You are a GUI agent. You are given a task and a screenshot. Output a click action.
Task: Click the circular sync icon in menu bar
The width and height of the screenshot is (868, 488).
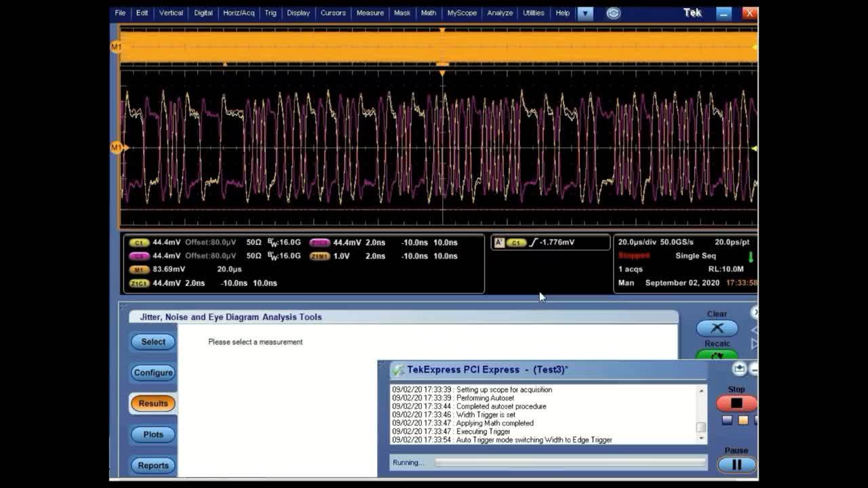pos(613,13)
